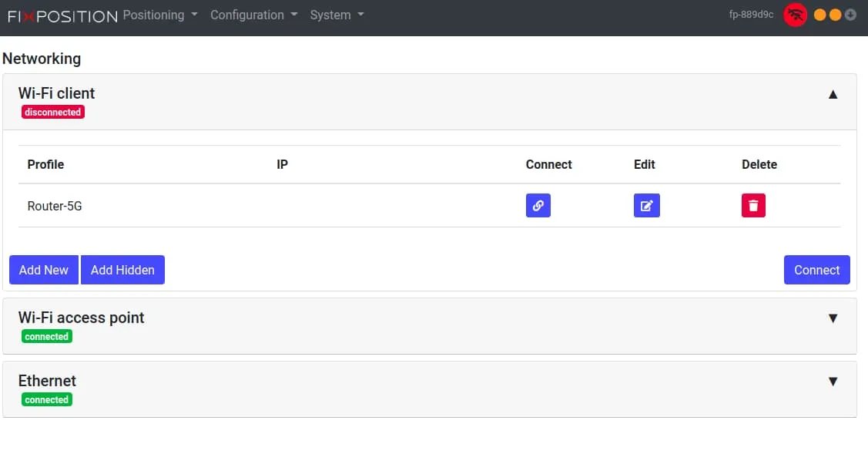Viewport: 868px width, 471px height.
Task: Click the fp-889d9c device name
Action: pos(751,15)
